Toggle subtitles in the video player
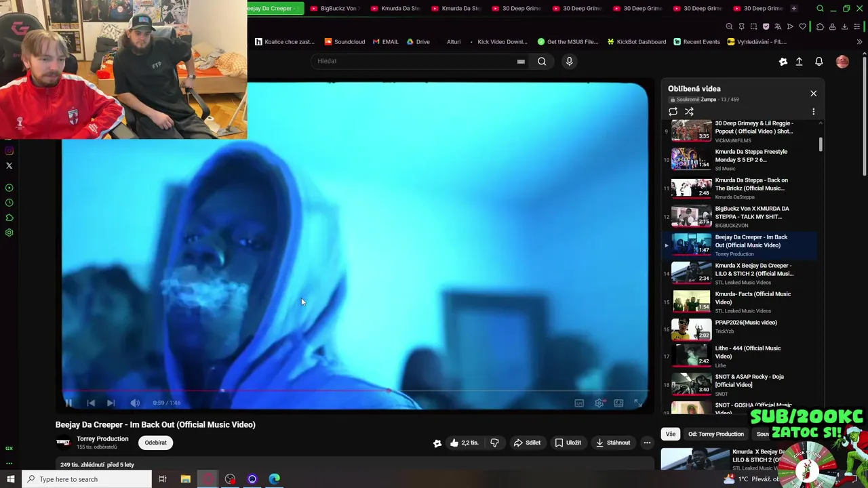868x488 pixels. click(x=579, y=403)
